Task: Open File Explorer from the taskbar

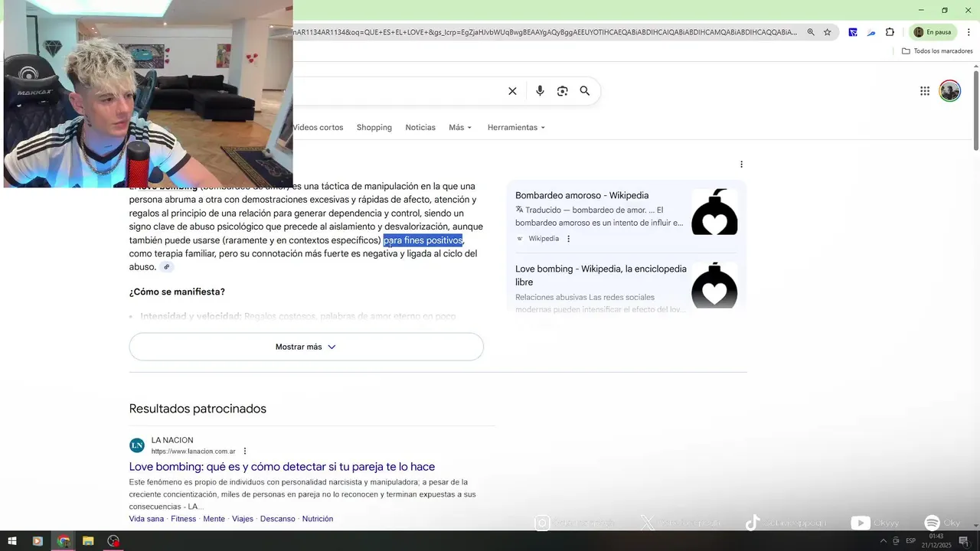Action: click(88, 541)
